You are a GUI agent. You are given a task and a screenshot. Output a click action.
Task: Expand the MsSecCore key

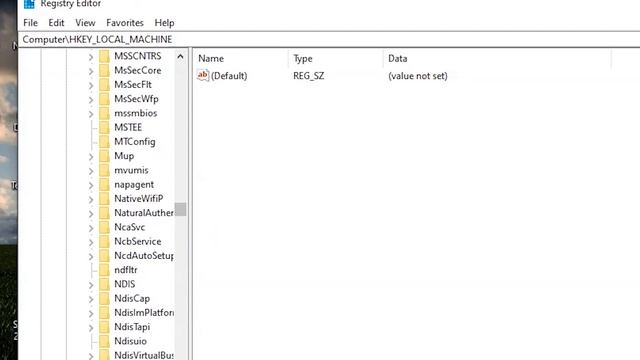[x=91, y=71]
